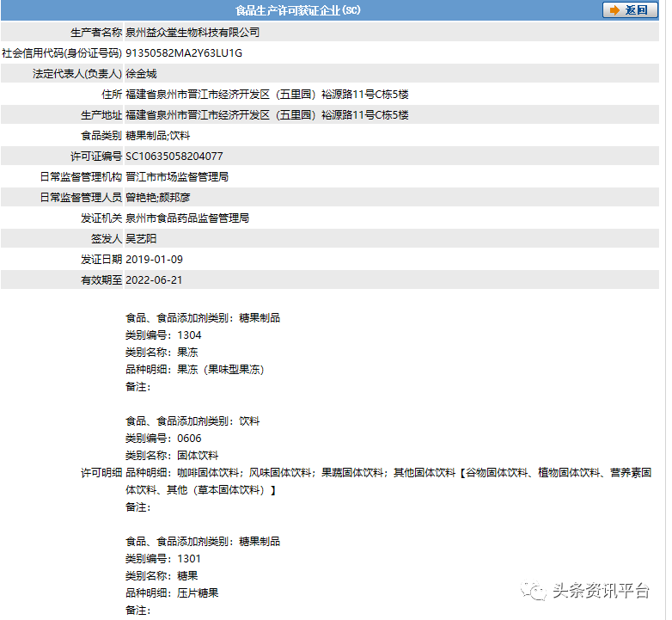Click expiry date 2022-06-21
Image resolution: width=672 pixels, height=620 pixels.
(154, 280)
